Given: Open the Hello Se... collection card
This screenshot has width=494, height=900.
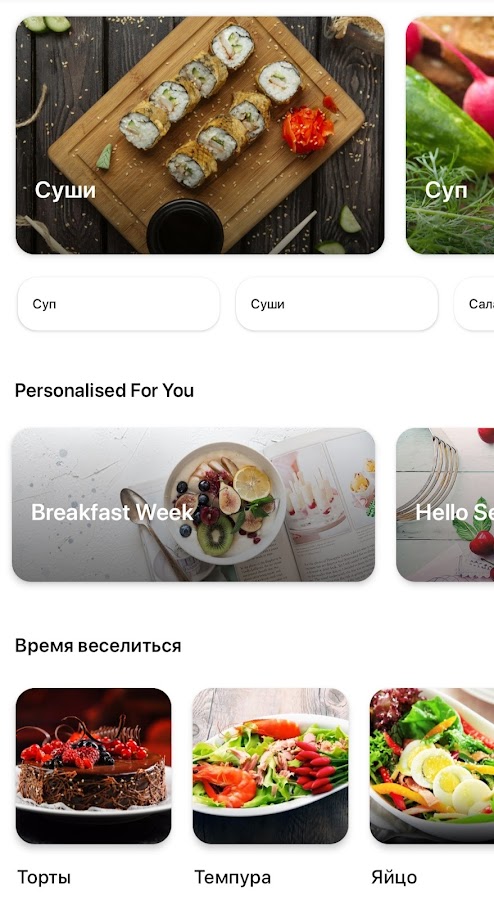Looking at the screenshot, I should (x=445, y=505).
